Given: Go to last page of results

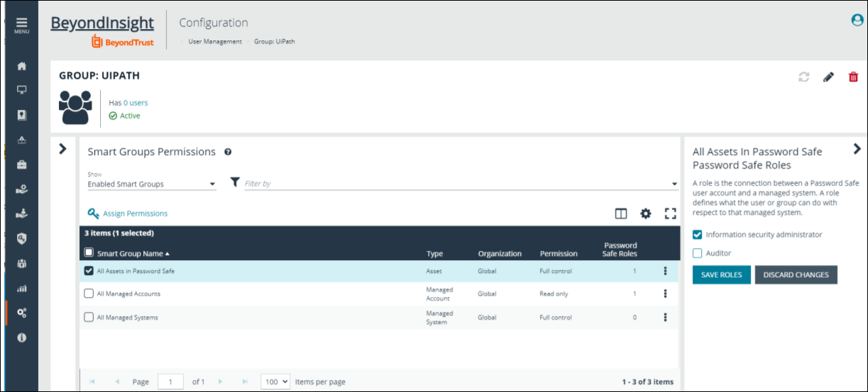Looking at the screenshot, I should pos(244,381).
